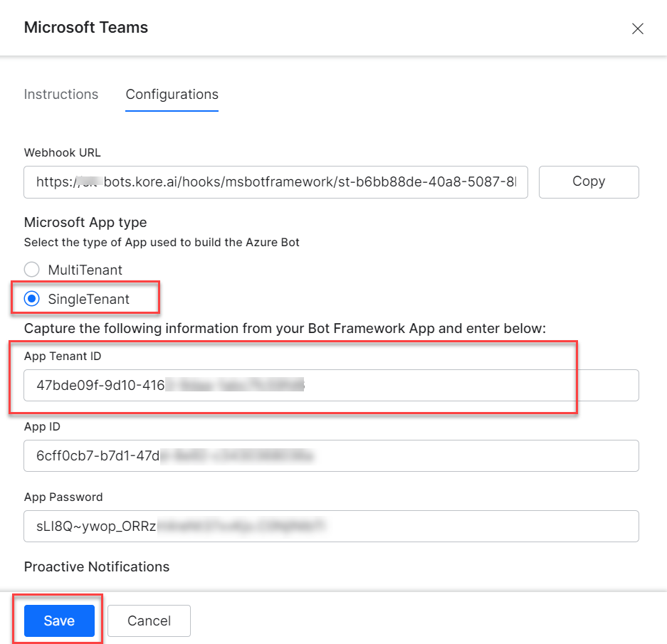Save the Teams configuration
This screenshot has height=644, width=667.
pos(59,621)
